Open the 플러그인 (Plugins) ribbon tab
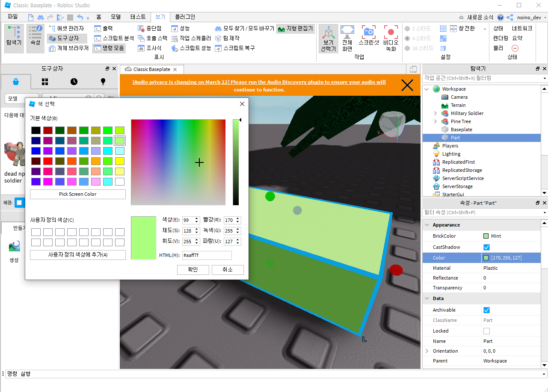The height and width of the screenshot is (392, 548). tap(185, 17)
